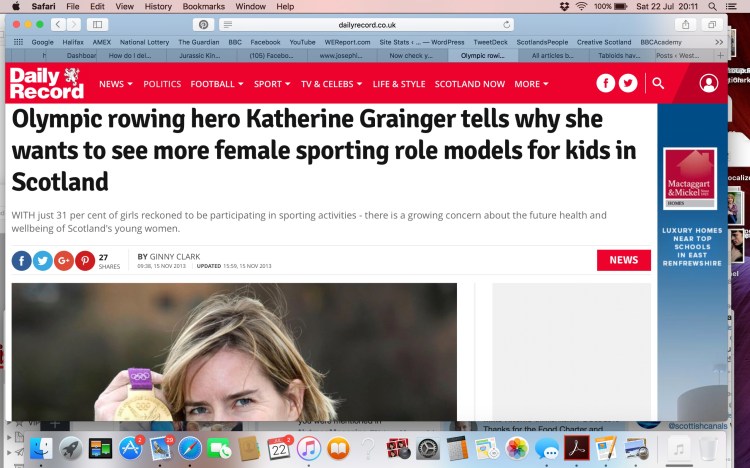Share the article via Pinterest icon

coord(85,261)
